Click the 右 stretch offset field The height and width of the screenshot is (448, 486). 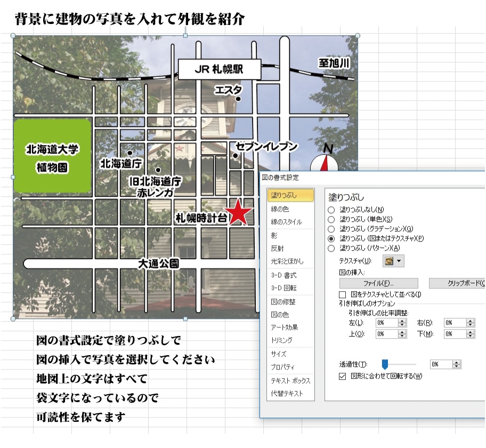[x=455, y=323]
